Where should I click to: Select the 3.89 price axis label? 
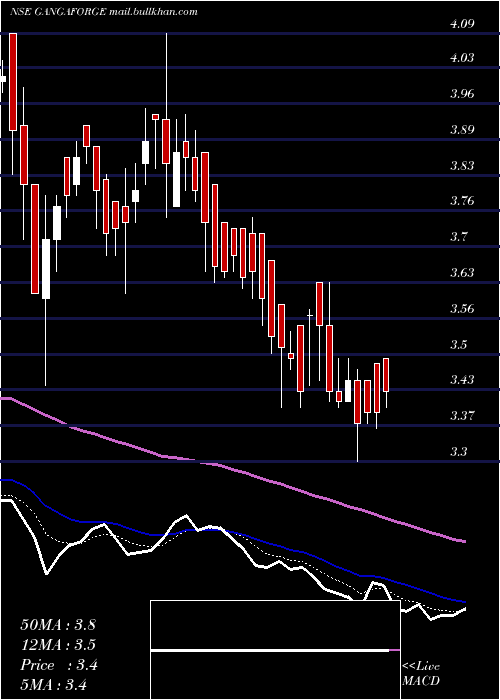461,130
